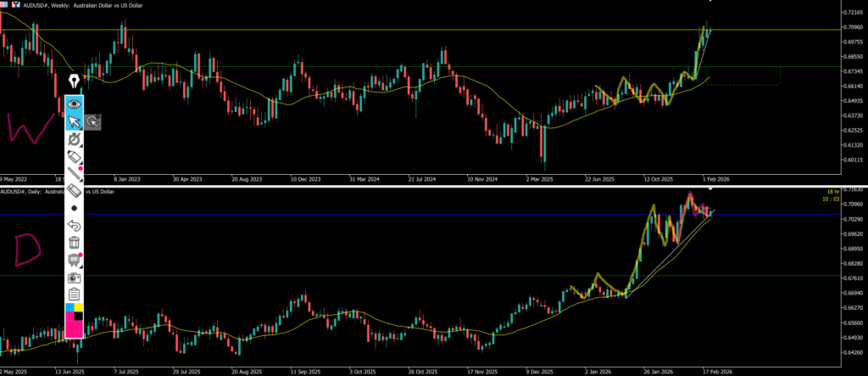Click the pen nib icon above the toolbar

coord(75,81)
